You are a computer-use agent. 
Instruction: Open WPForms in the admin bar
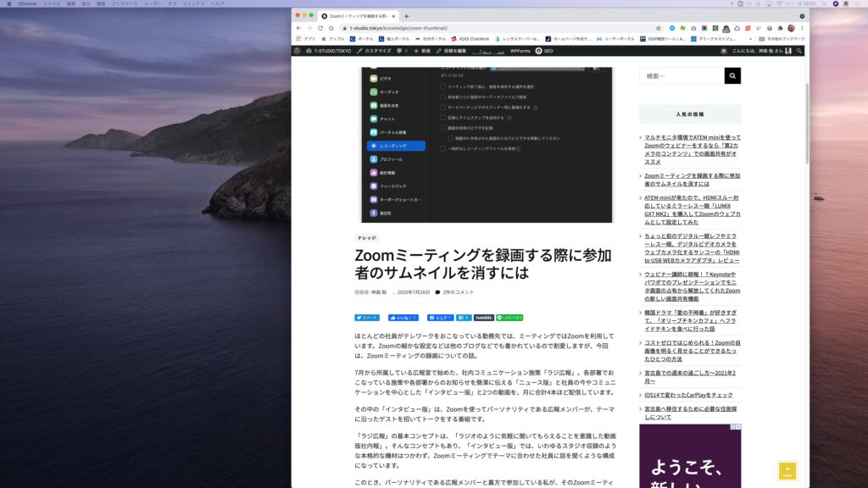(x=520, y=51)
